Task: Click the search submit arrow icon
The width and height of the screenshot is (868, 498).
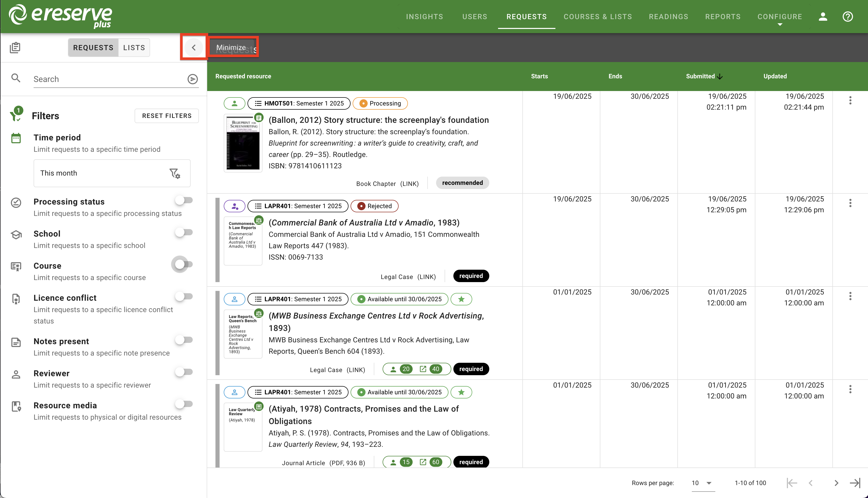Action: [193, 79]
